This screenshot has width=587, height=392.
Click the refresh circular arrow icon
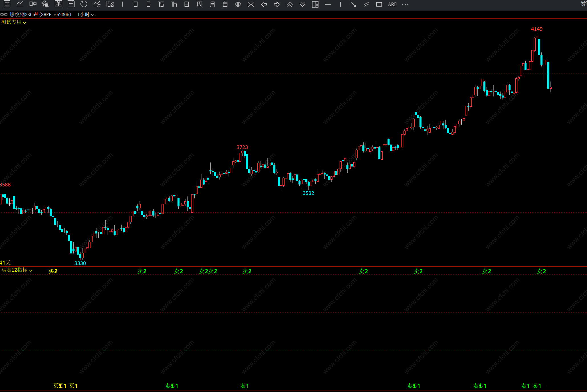(x=84, y=4)
